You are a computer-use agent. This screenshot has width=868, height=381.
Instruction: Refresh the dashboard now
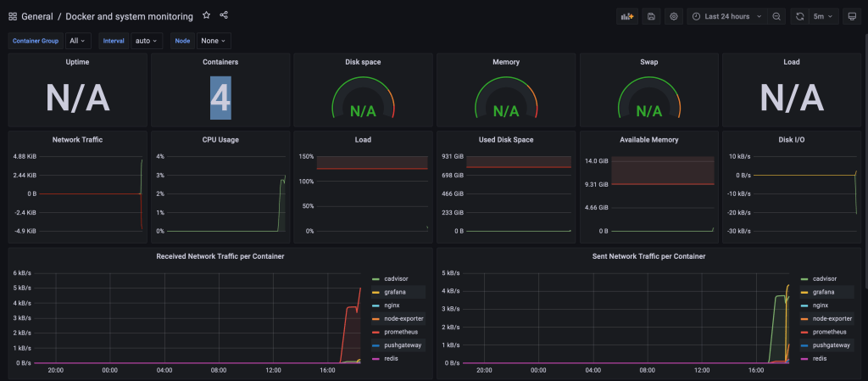click(x=800, y=16)
